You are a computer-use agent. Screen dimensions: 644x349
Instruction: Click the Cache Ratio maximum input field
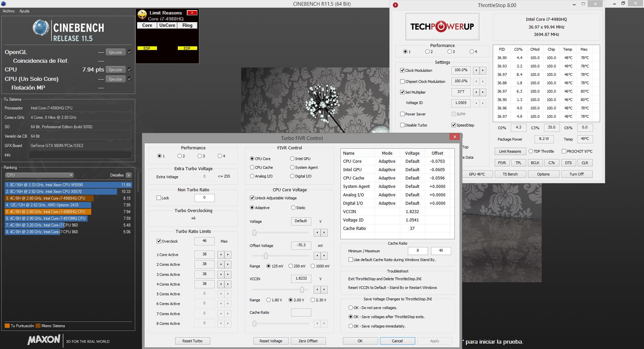(441, 251)
